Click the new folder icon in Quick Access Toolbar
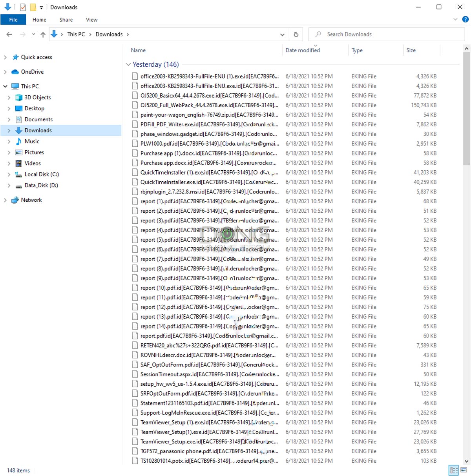Screen dimensions: 471x476 click(33, 7)
